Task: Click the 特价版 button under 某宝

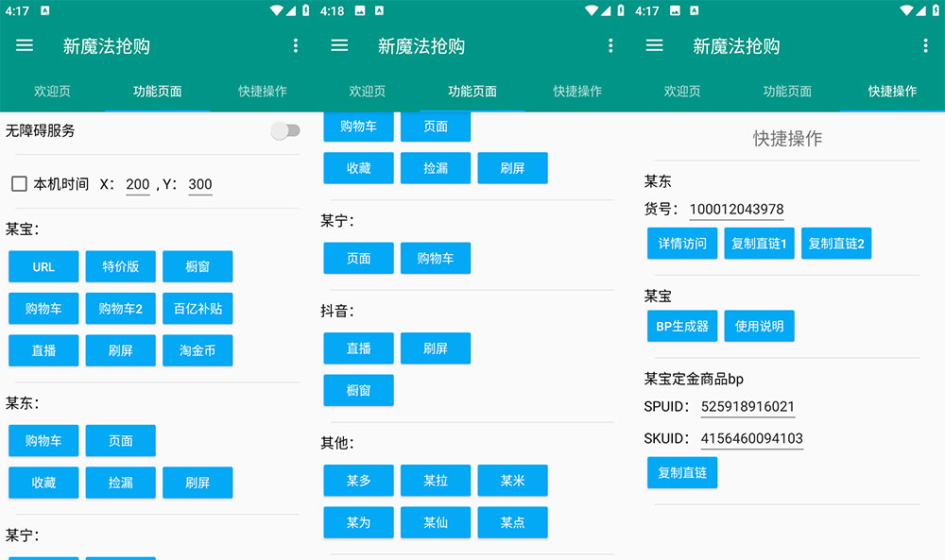Action: tap(120, 266)
